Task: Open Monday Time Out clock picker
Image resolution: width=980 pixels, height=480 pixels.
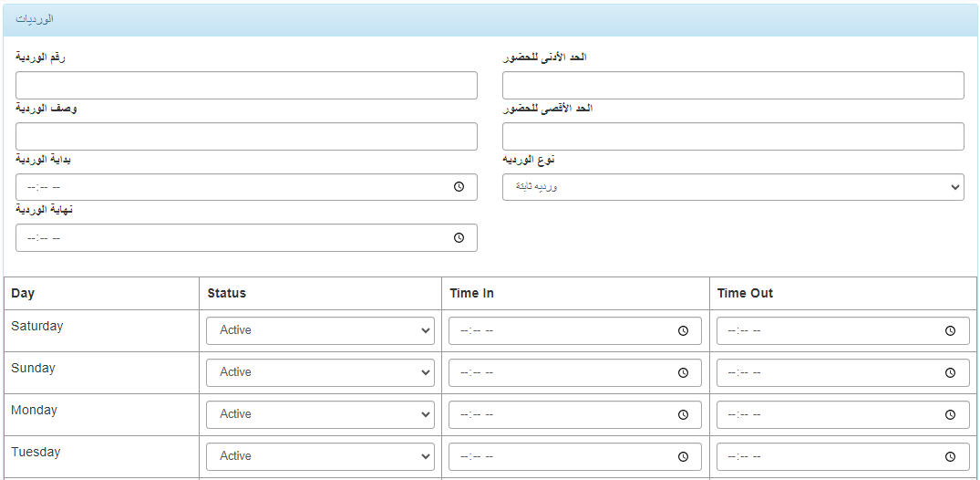Action: tap(950, 414)
